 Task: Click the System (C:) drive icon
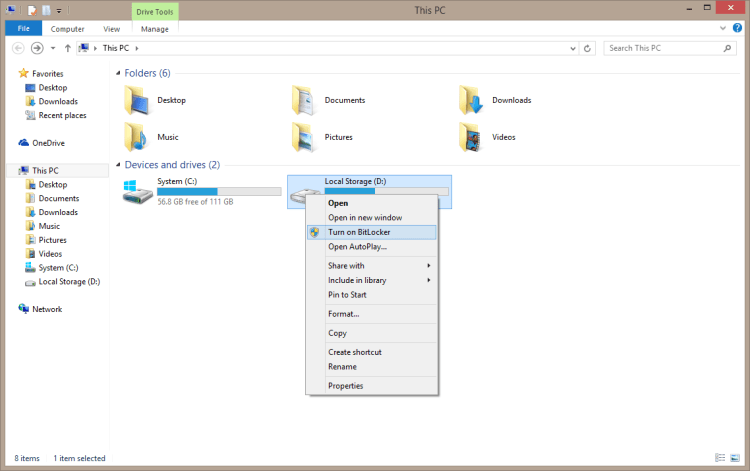[x=138, y=192]
